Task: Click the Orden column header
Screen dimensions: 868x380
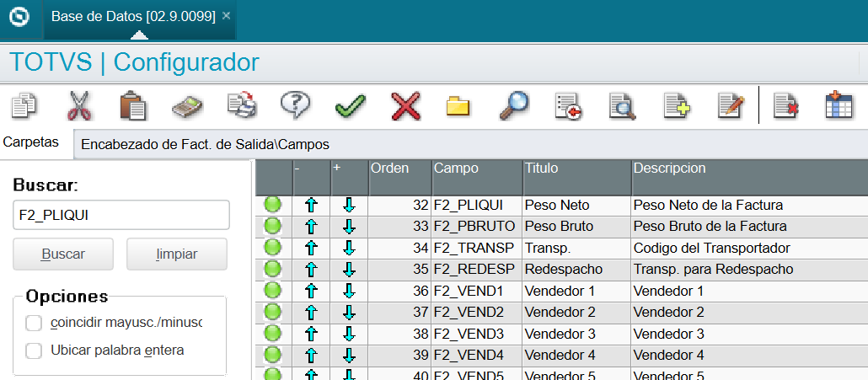Action: pos(399,177)
